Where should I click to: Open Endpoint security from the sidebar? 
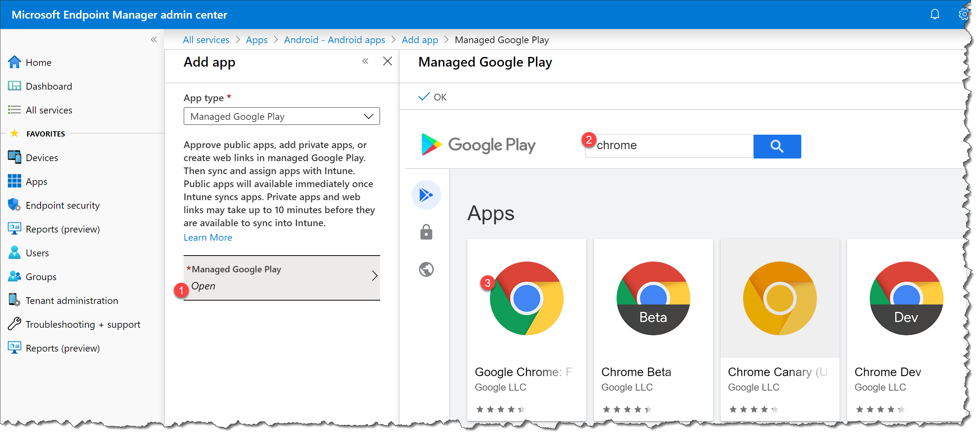62,205
